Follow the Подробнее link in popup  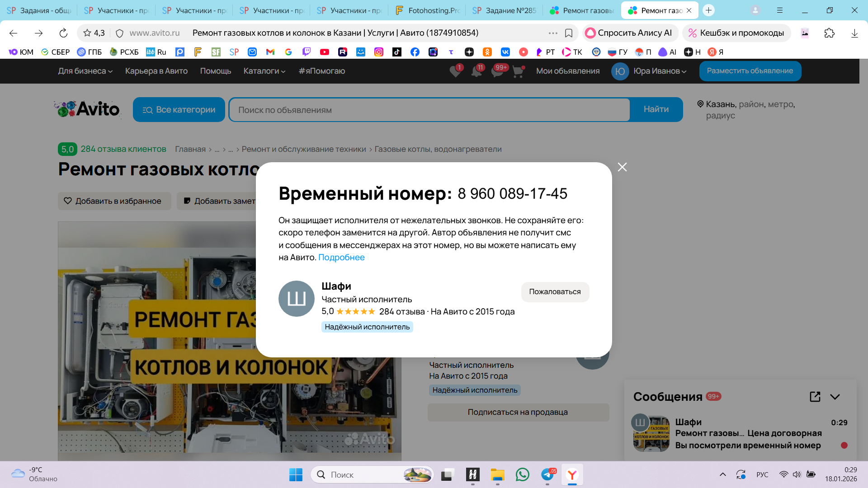(341, 258)
